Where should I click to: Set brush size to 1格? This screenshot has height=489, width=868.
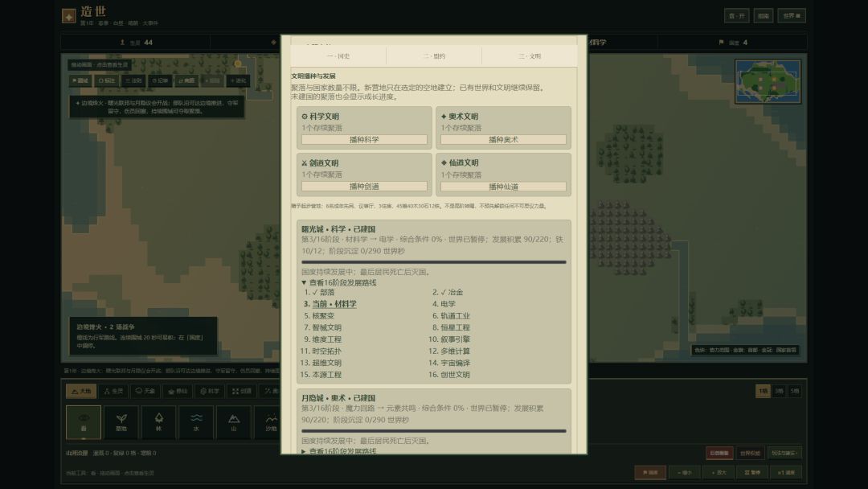point(763,391)
